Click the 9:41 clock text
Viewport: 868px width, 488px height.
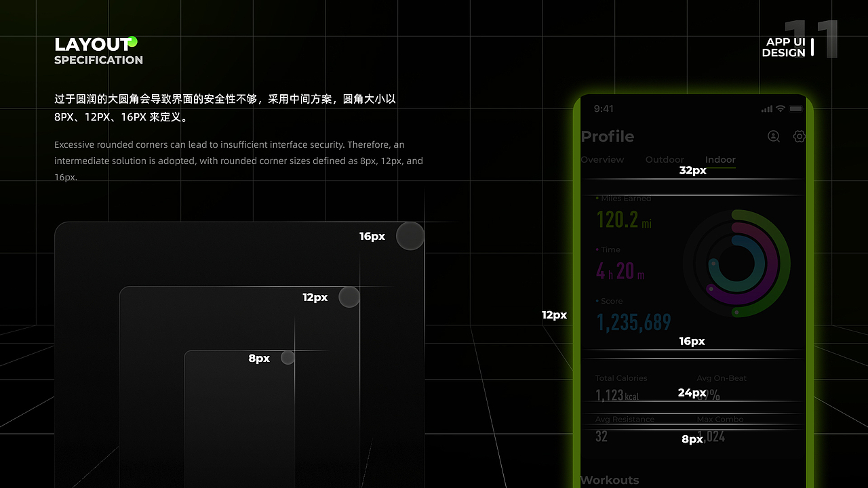604,108
